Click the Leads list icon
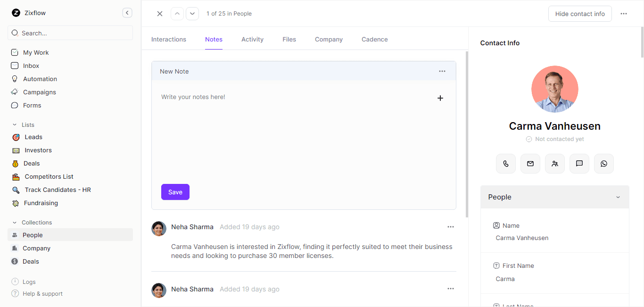 tap(15, 137)
